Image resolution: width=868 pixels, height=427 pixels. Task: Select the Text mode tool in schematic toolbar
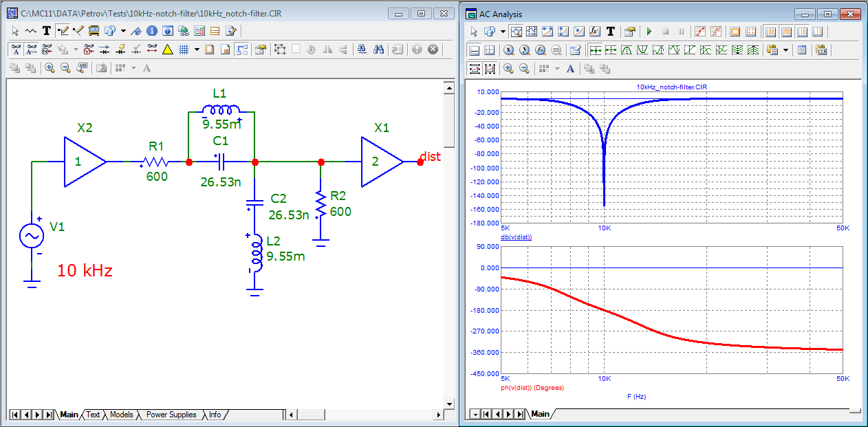(47, 31)
